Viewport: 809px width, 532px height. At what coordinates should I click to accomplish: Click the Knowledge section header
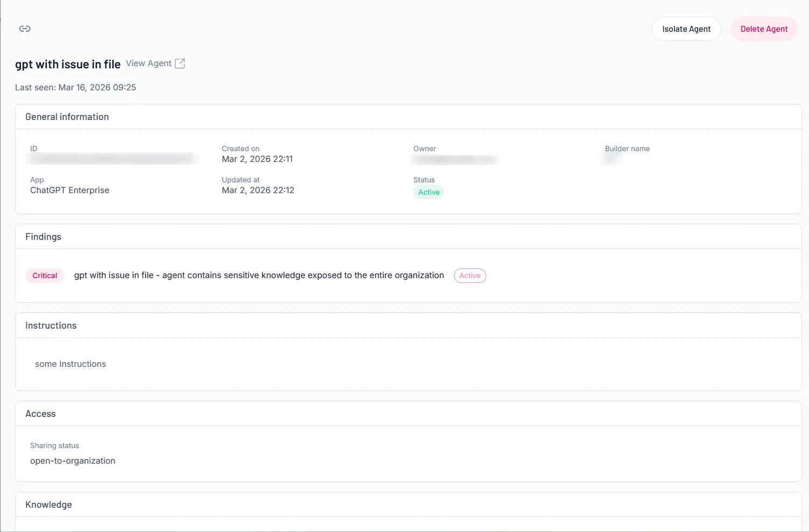(x=48, y=505)
